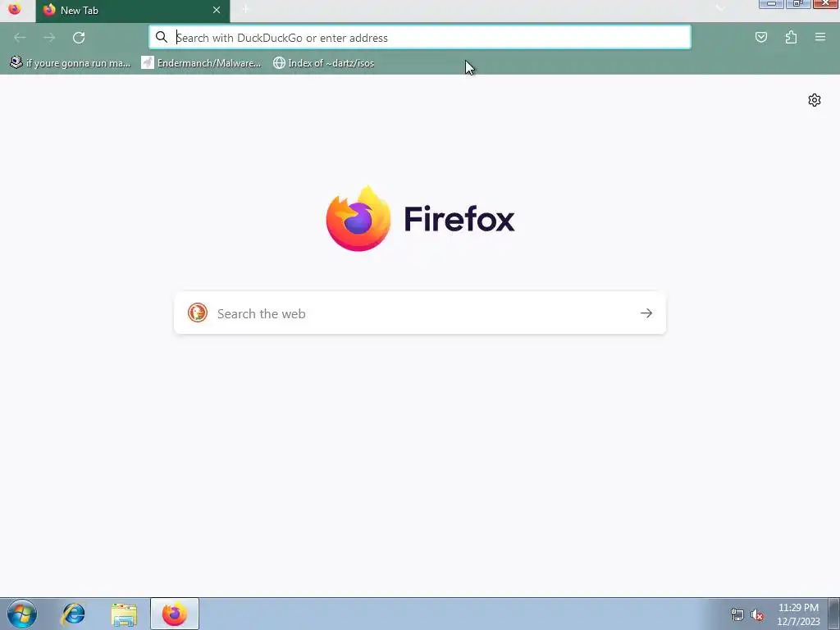Click the Firefox taskbar button
Viewport: 840px width, 630px height.
click(x=175, y=614)
